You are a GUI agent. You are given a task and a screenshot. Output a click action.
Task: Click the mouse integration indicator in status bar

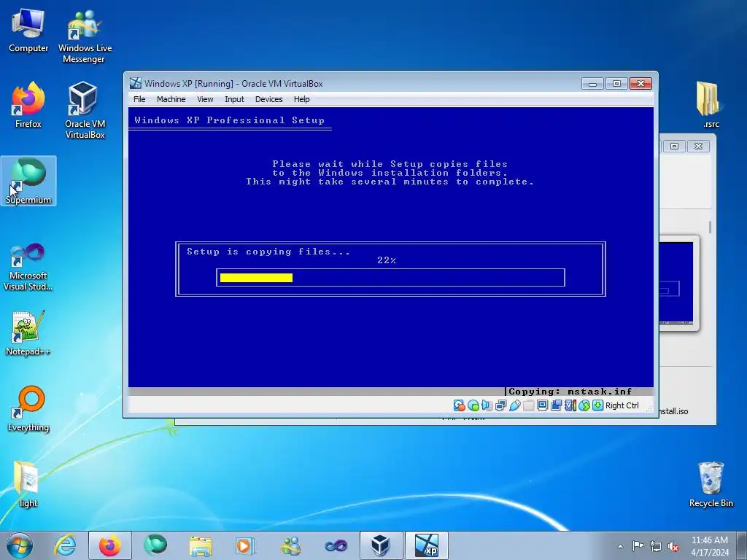point(584,405)
